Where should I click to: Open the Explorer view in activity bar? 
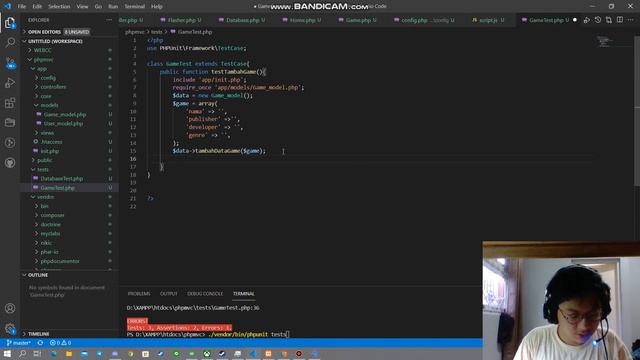[x=10, y=22]
